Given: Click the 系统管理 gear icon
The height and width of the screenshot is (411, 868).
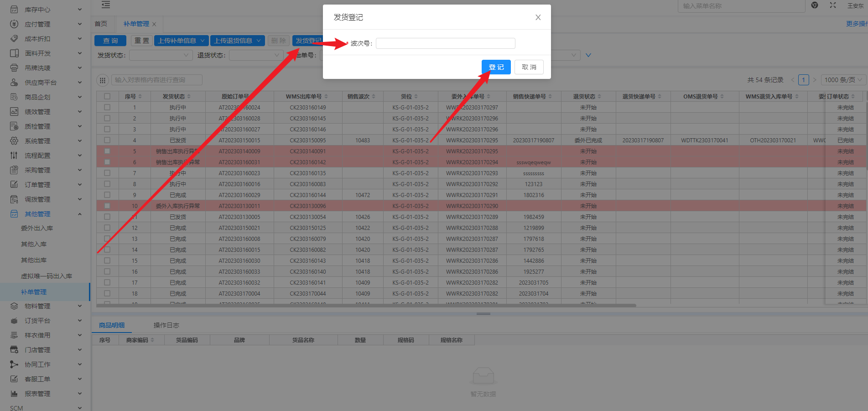Looking at the screenshot, I should point(14,141).
